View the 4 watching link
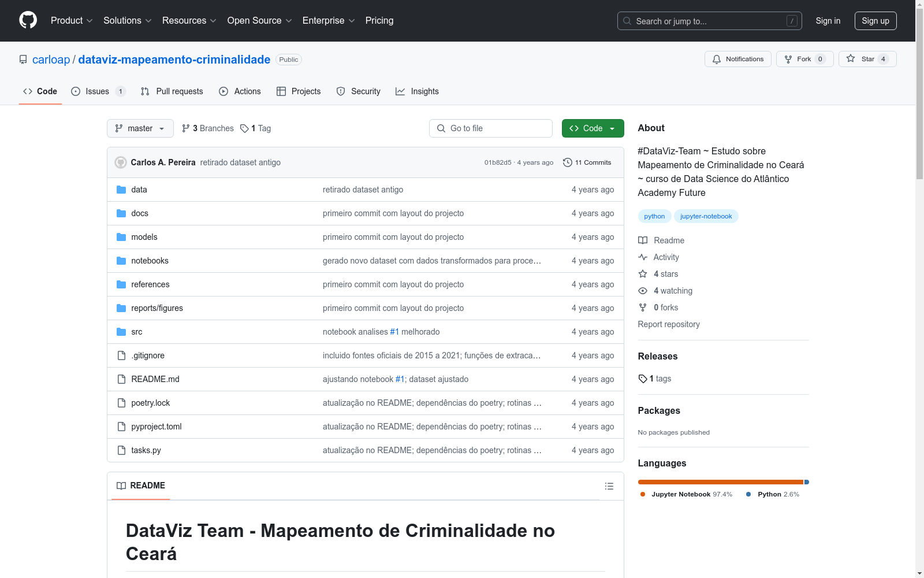 [665, 291]
